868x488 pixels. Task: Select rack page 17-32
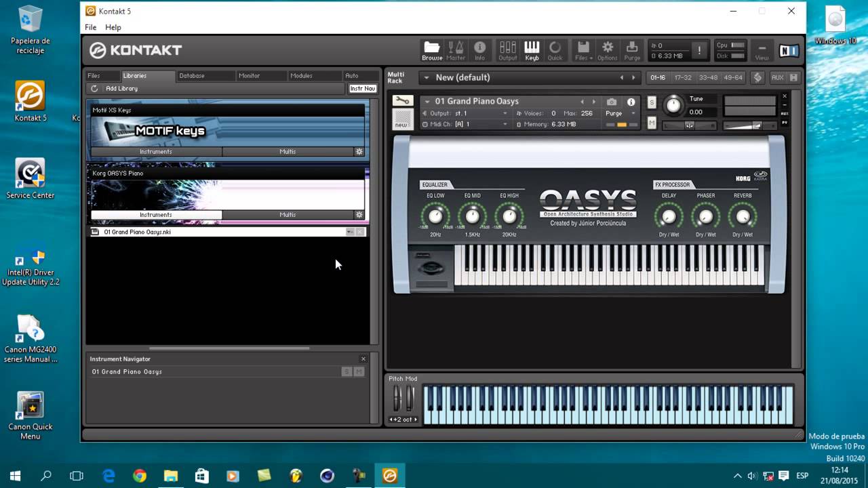point(683,78)
